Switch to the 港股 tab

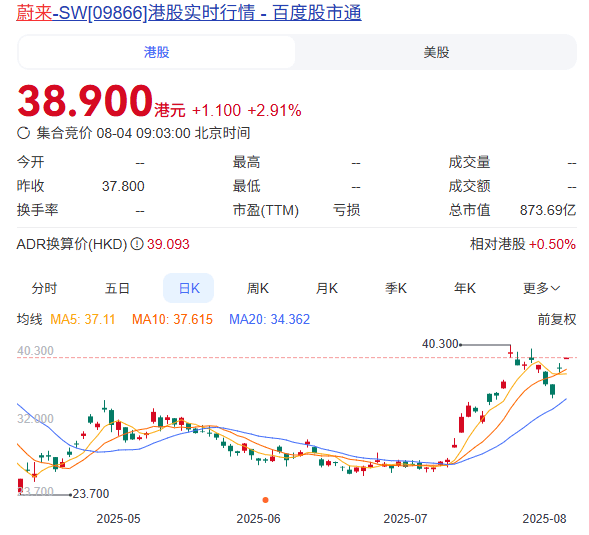click(x=157, y=52)
